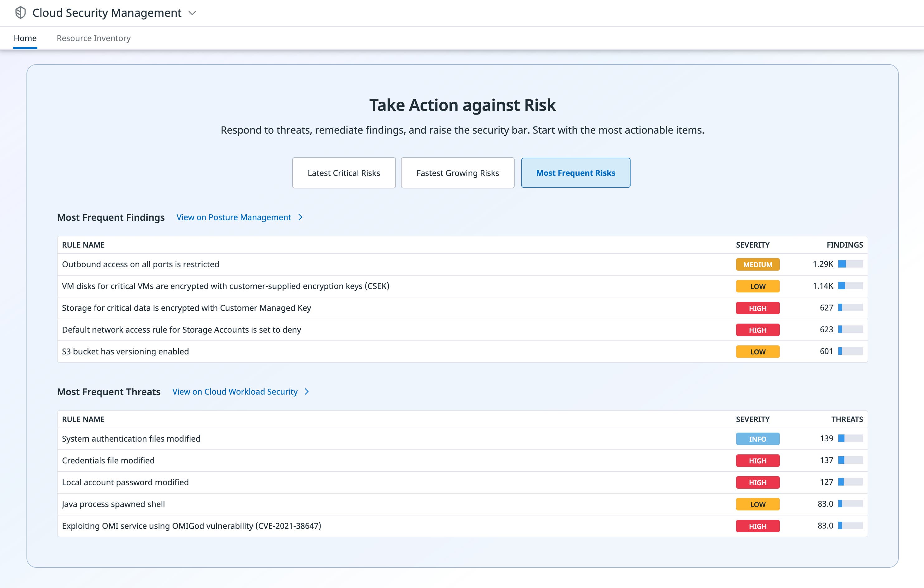924x588 pixels.
Task: Toggle the Most Frequent Risks filter
Action: click(x=575, y=173)
